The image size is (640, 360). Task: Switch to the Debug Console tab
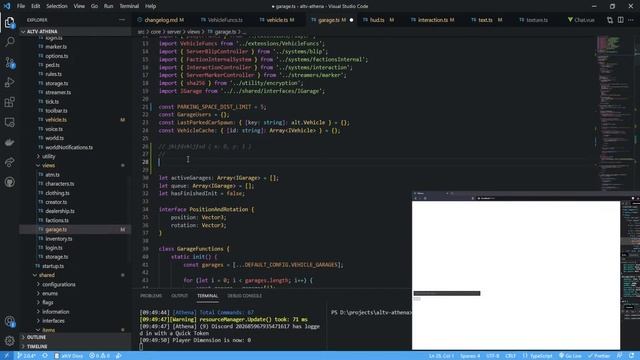(245, 296)
